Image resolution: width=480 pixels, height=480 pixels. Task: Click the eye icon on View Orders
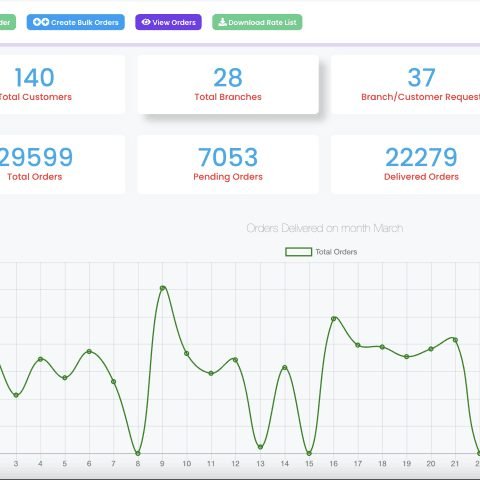[146, 22]
